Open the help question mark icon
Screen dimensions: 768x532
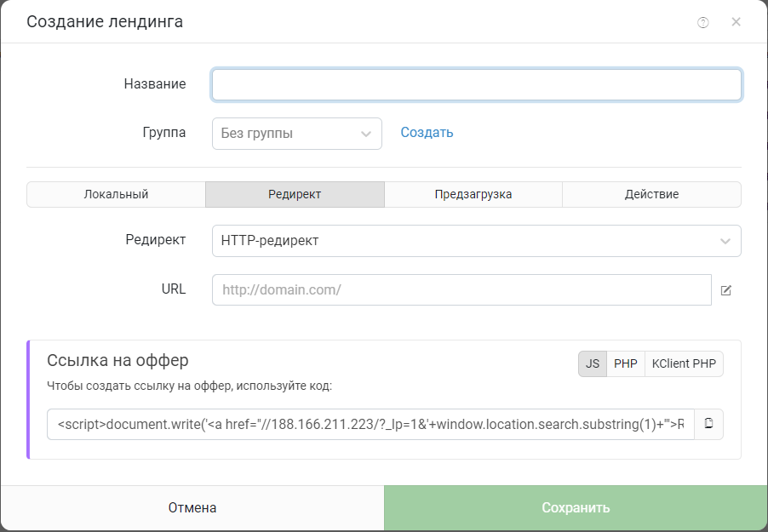[702, 22]
